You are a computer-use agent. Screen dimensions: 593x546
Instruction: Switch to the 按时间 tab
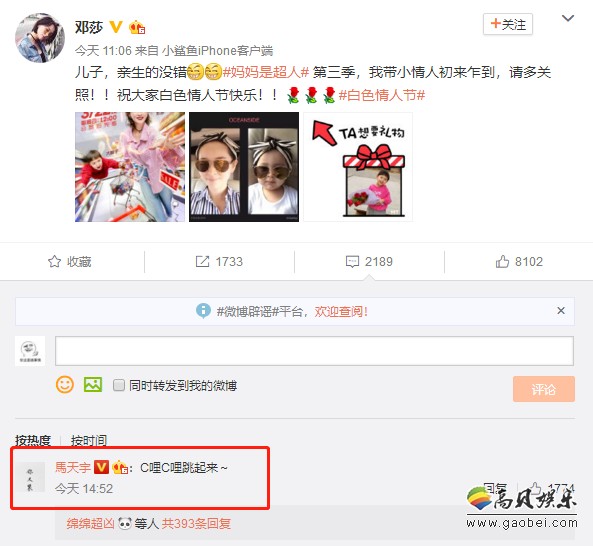coord(89,440)
